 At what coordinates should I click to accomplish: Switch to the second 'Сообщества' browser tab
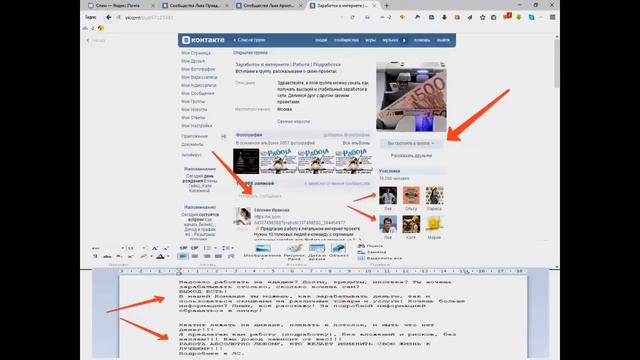pos(195,5)
